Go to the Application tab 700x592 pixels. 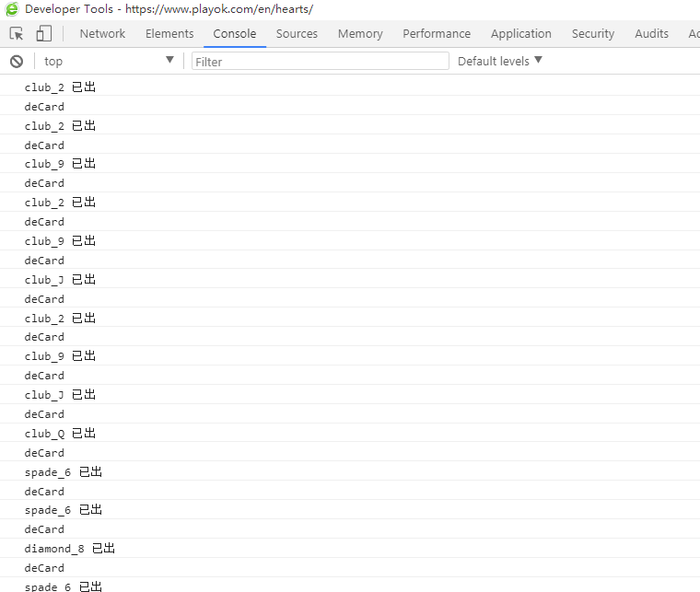[x=520, y=33]
